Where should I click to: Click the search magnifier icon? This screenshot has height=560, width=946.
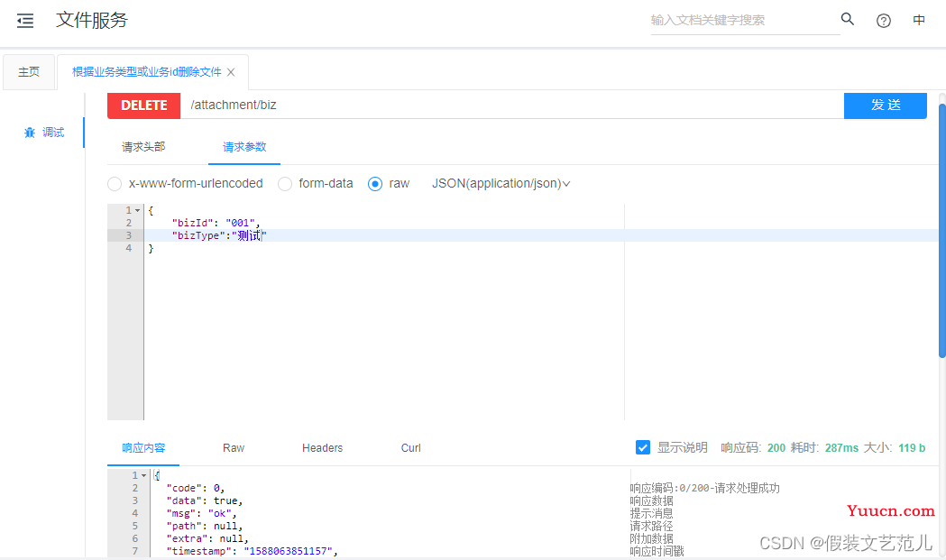tap(848, 19)
